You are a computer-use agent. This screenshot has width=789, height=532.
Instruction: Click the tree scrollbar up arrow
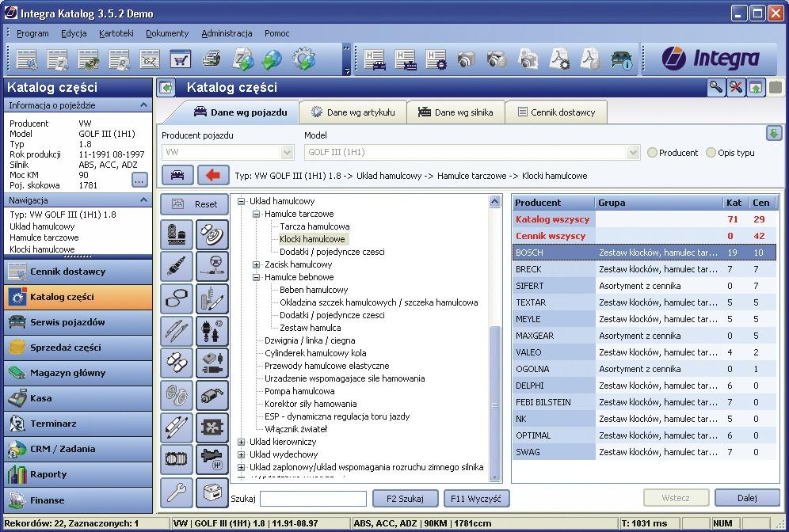[x=494, y=202]
